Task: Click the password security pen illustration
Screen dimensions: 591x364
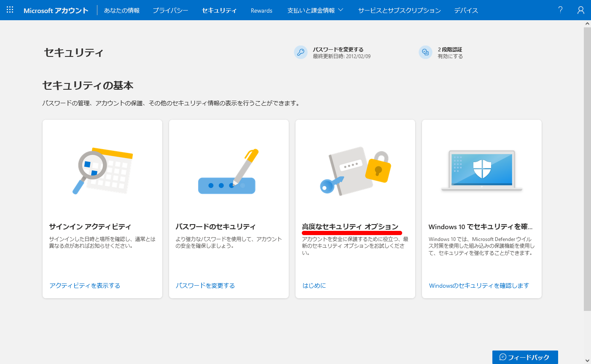Action: click(228, 171)
